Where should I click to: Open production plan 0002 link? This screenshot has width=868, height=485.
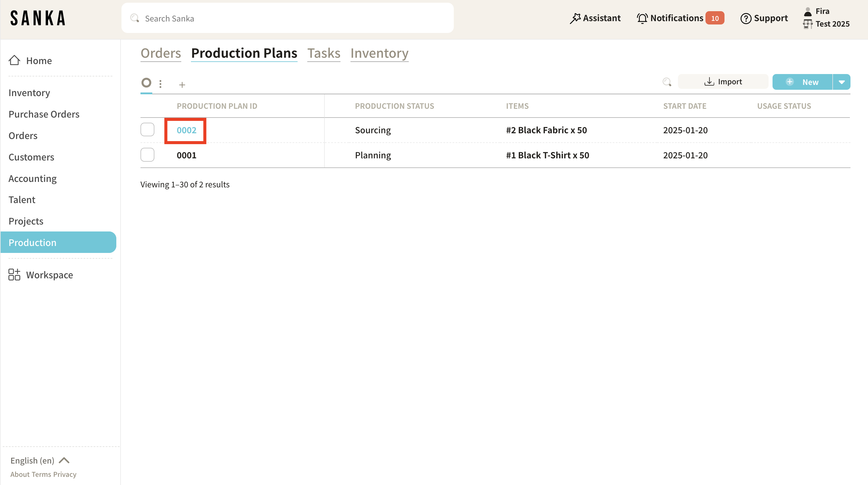pos(186,130)
